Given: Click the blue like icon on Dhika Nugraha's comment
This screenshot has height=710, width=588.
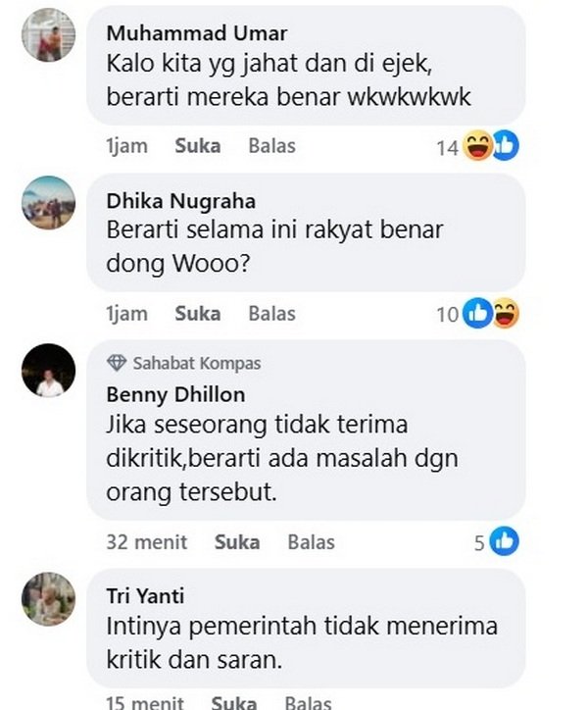Looking at the screenshot, I should click(477, 314).
